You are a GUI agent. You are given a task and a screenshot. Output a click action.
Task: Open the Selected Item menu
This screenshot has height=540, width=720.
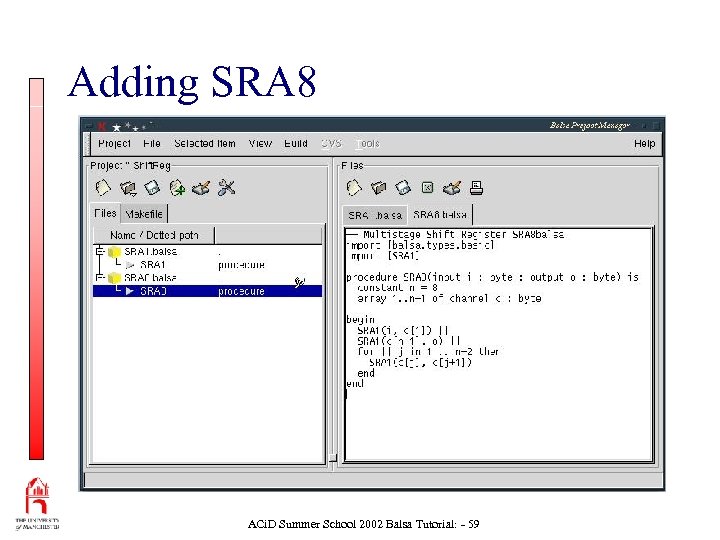[x=205, y=144]
